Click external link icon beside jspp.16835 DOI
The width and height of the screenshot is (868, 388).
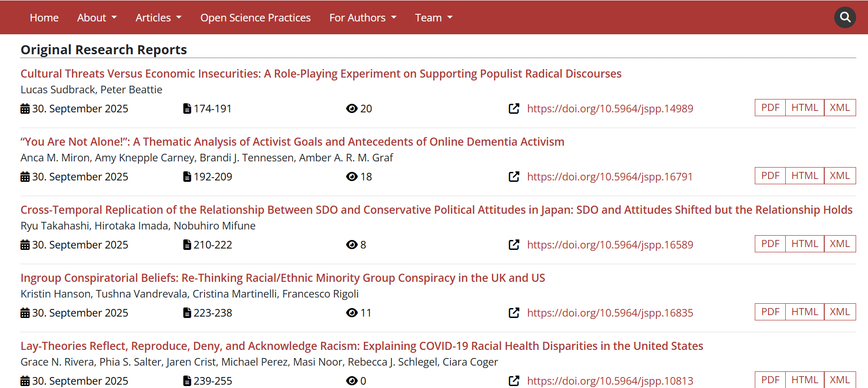pos(514,313)
